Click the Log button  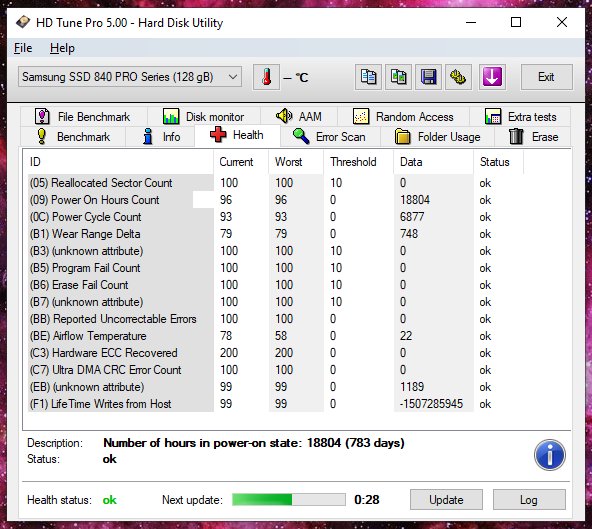(x=529, y=500)
